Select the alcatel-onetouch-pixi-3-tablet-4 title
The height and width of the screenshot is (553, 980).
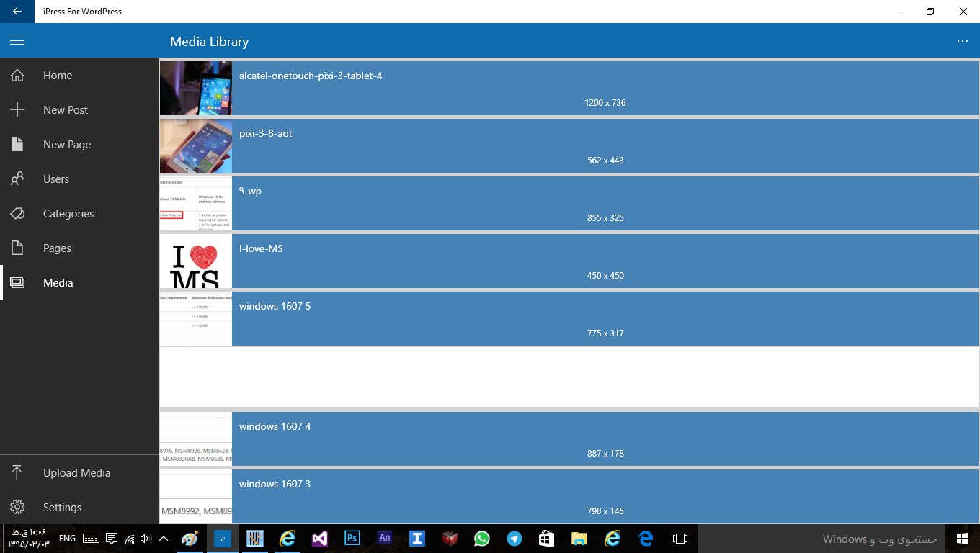(x=311, y=76)
